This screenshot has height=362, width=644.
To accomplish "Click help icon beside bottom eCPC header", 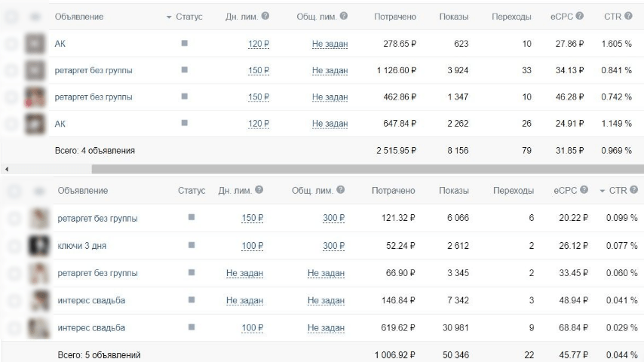I will click(x=584, y=190).
